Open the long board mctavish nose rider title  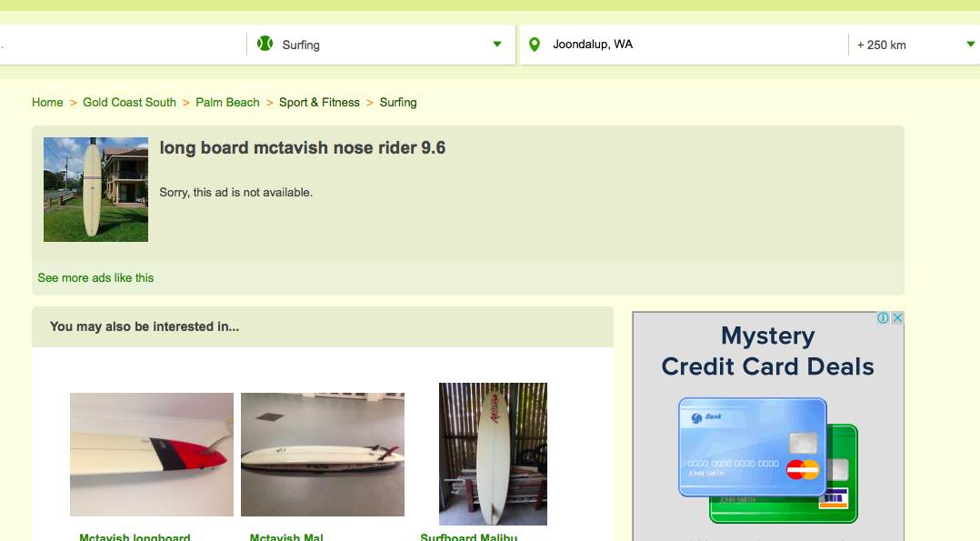[x=303, y=148]
